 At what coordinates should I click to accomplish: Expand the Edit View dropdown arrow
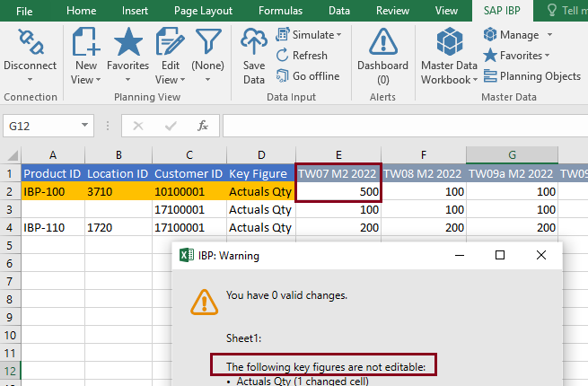(182, 80)
